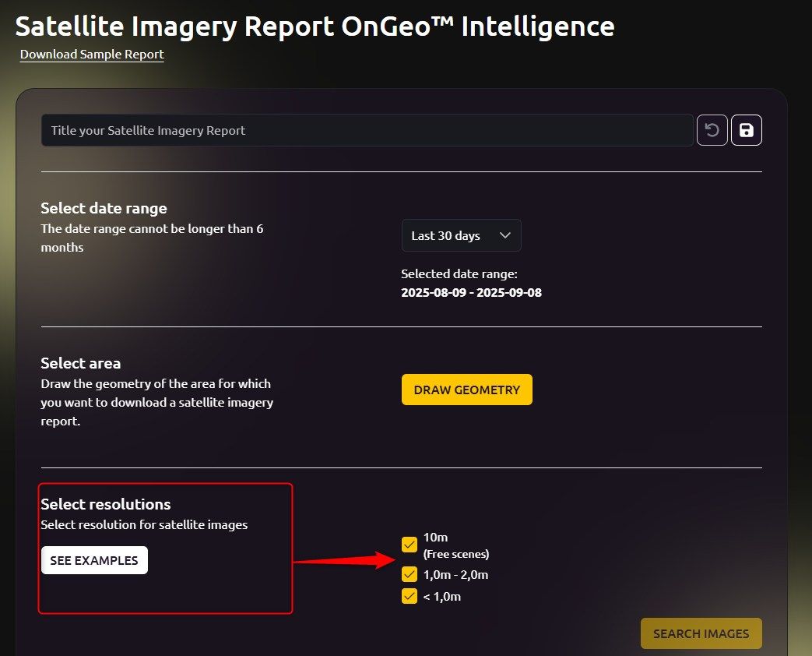Open the Last 30 days dropdown
Screen dimensions: 812x656
(x=461, y=236)
